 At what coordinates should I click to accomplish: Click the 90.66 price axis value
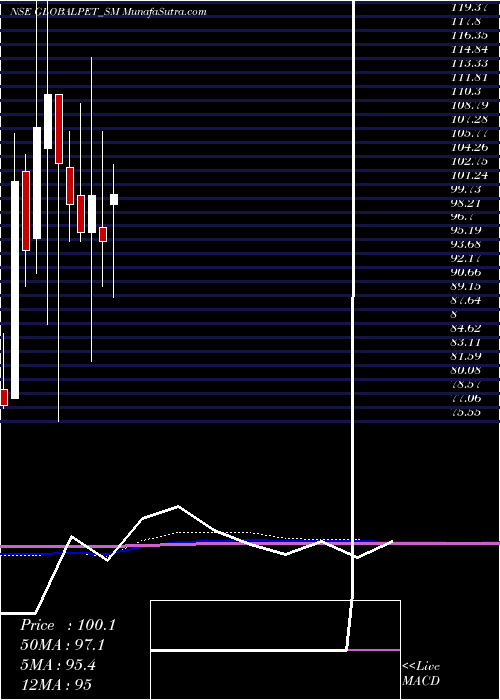click(467, 272)
